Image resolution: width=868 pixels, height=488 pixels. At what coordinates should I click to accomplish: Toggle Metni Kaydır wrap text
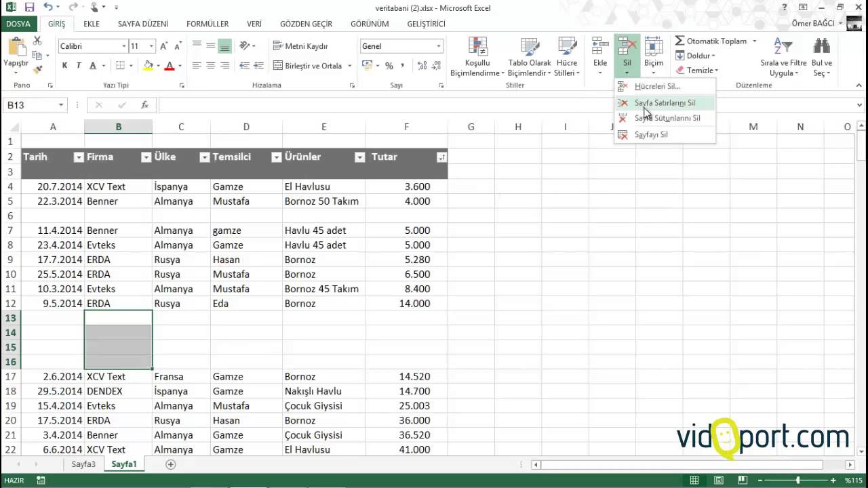300,46
